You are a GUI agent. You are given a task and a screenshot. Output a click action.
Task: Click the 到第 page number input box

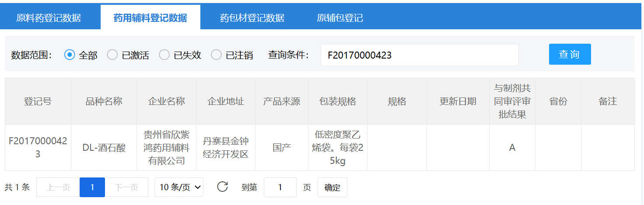click(x=280, y=188)
